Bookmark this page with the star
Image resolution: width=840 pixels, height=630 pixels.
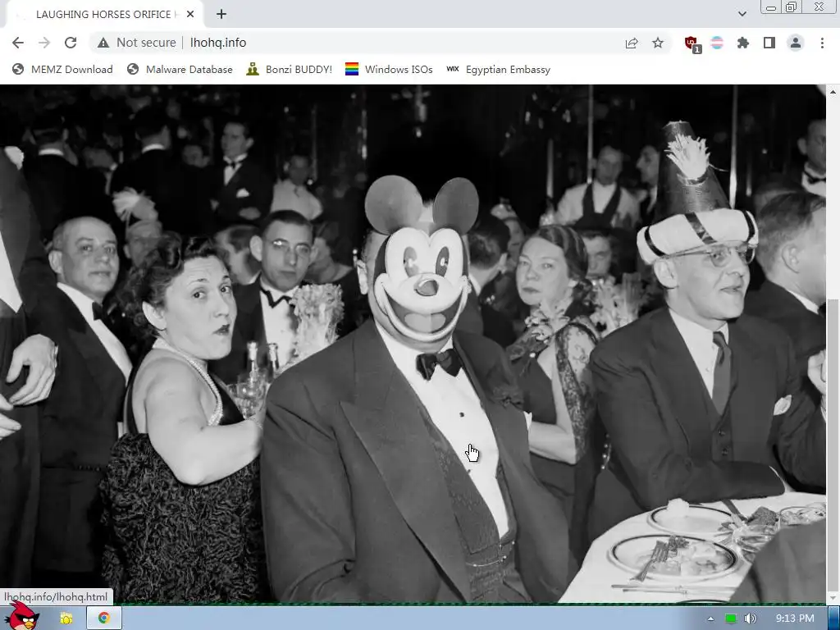point(658,43)
